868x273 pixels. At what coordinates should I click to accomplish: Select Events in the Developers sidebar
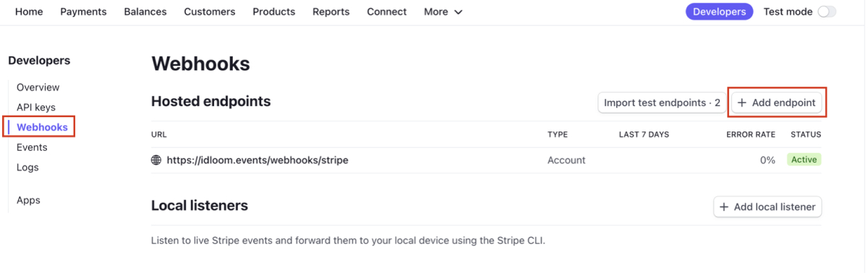(32, 147)
